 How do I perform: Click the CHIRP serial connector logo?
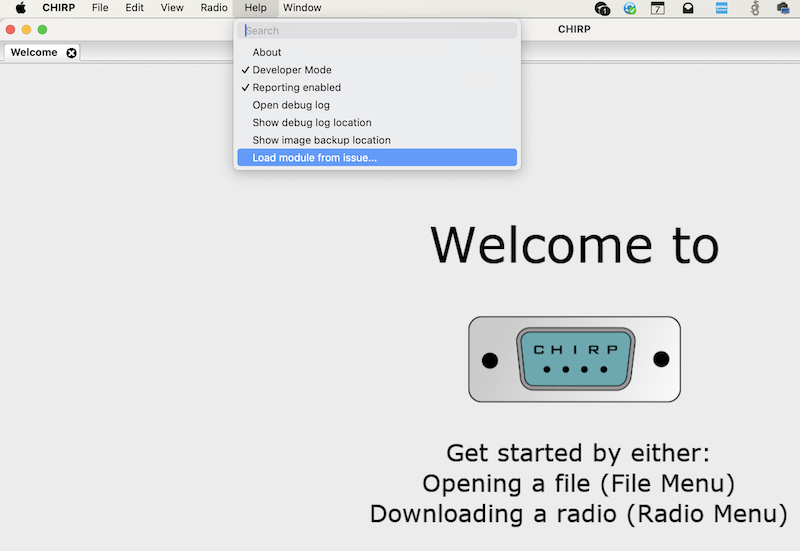(x=574, y=359)
